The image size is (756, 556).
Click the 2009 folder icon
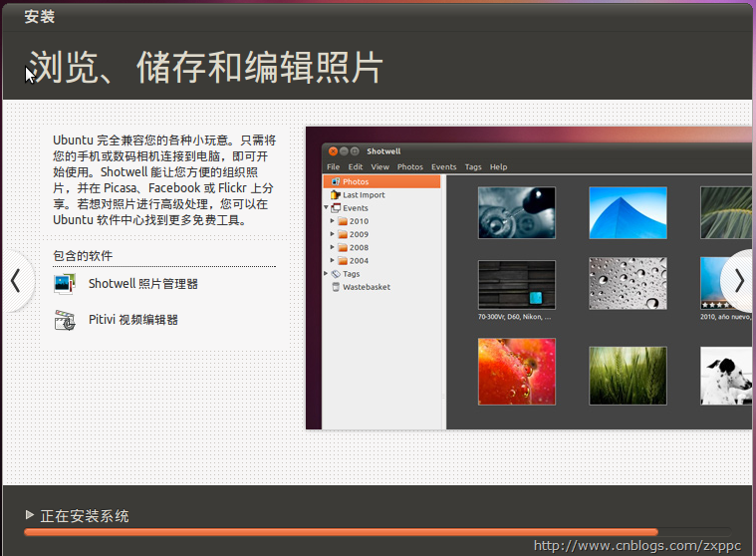343,234
